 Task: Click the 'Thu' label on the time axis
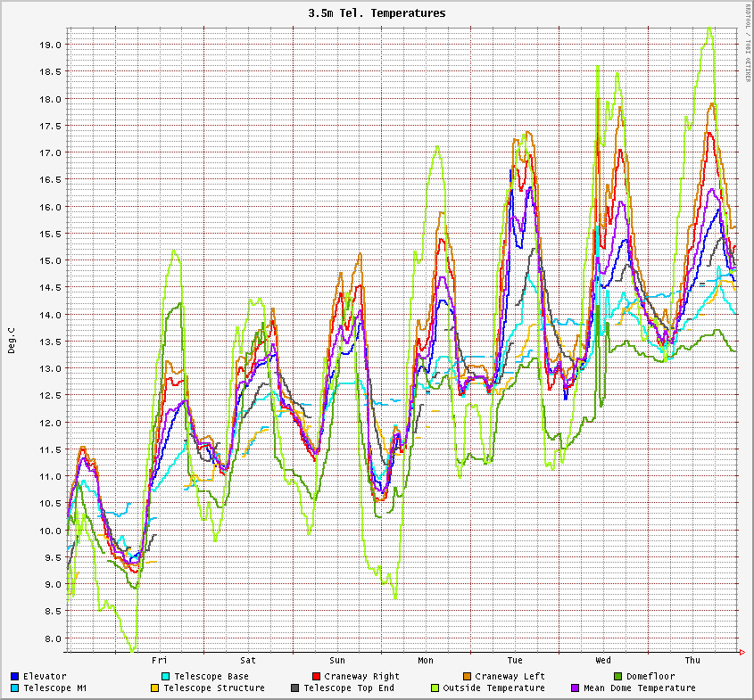pos(692,660)
